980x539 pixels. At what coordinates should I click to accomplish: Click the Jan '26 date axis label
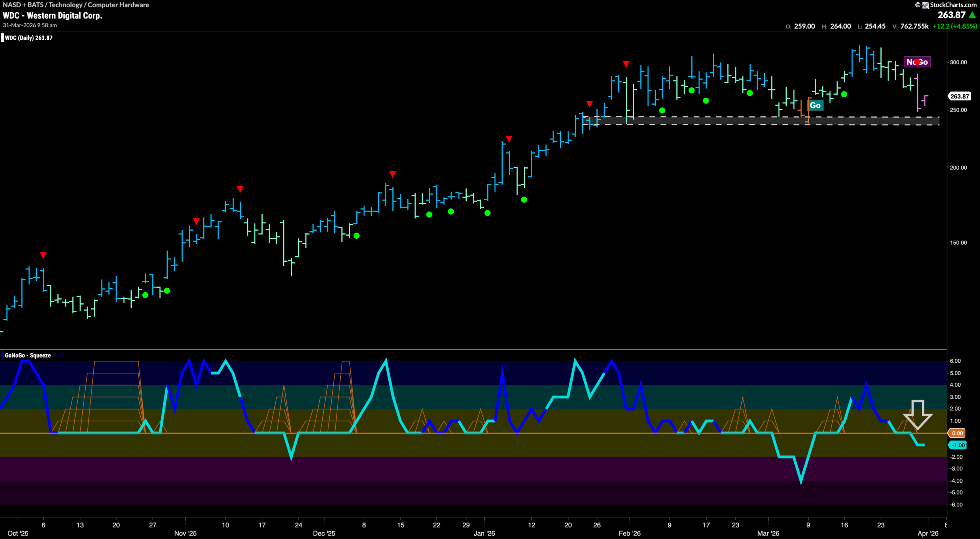484,533
